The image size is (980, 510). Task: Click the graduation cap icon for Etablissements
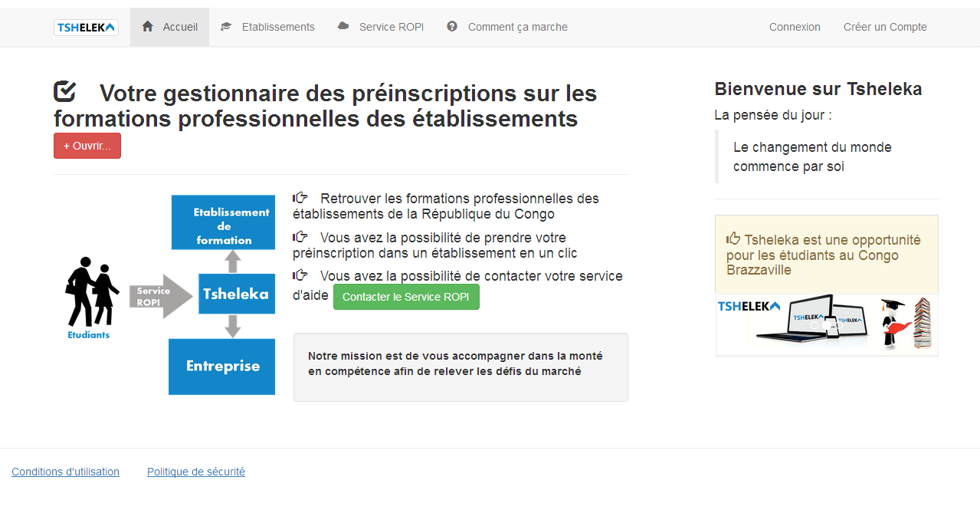pyautogui.click(x=226, y=27)
